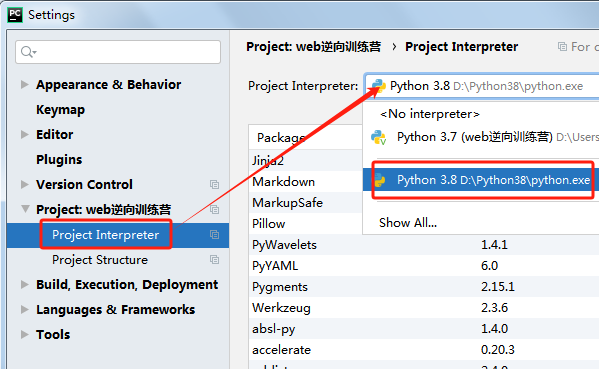Open Build, Execution, Deployment settings label
Viewport: 599px width, 369px height.
click(127, 285)
